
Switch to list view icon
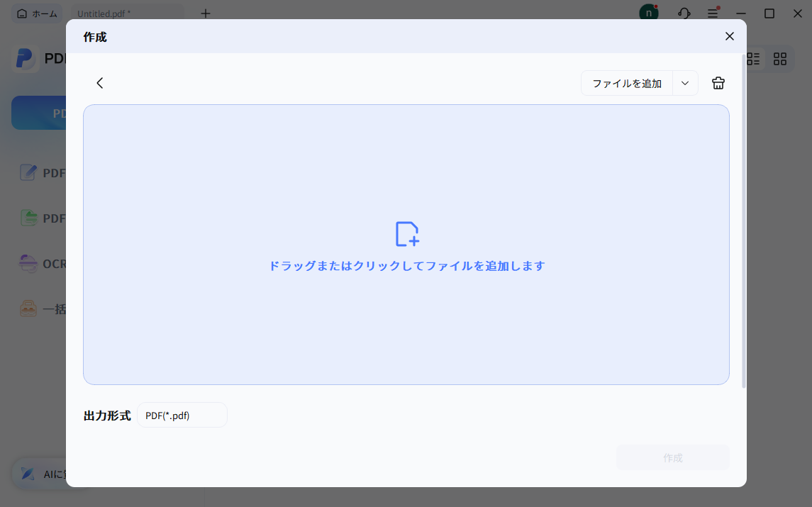tap(753, 59)
